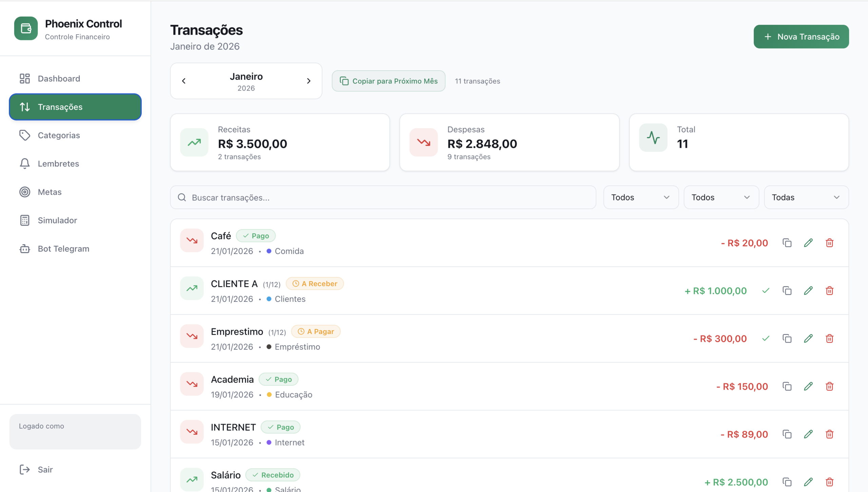Open Lembretes in the sidebar
Image resolution: width=868 pixels, height=492 pixels.
click(x=75, y=164)
